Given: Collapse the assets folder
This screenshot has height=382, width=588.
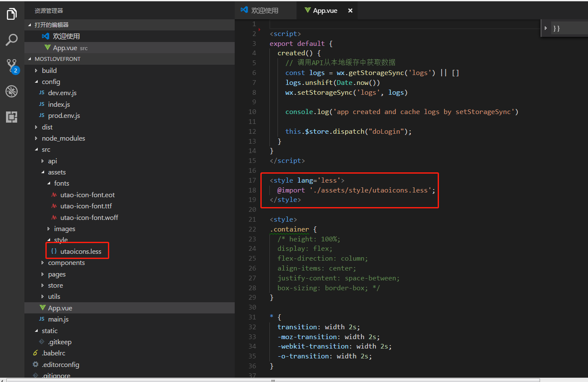Looking at the screenshot, I should [x=42, y=172].
